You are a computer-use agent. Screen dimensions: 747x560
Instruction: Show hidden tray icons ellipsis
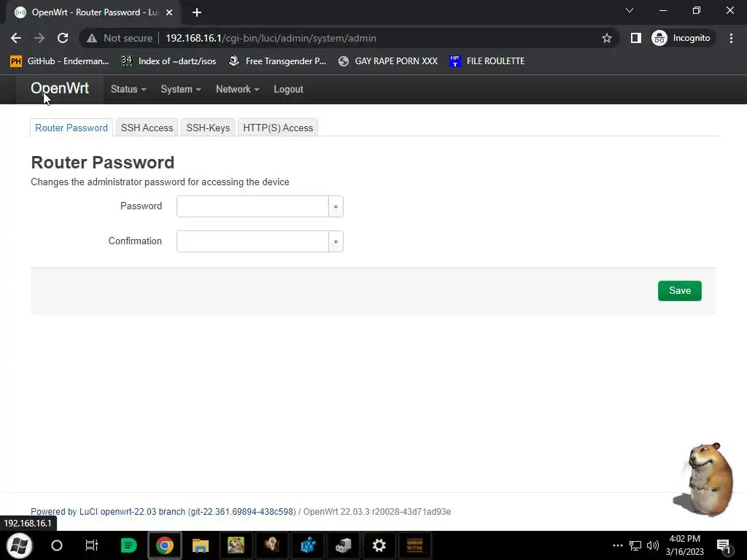tap(617, 545)
